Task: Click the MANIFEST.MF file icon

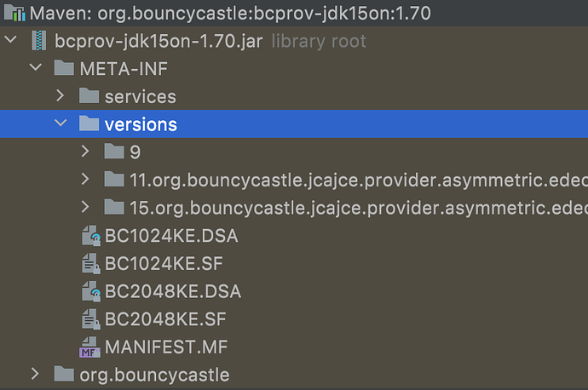Action: tap(89, 347)
